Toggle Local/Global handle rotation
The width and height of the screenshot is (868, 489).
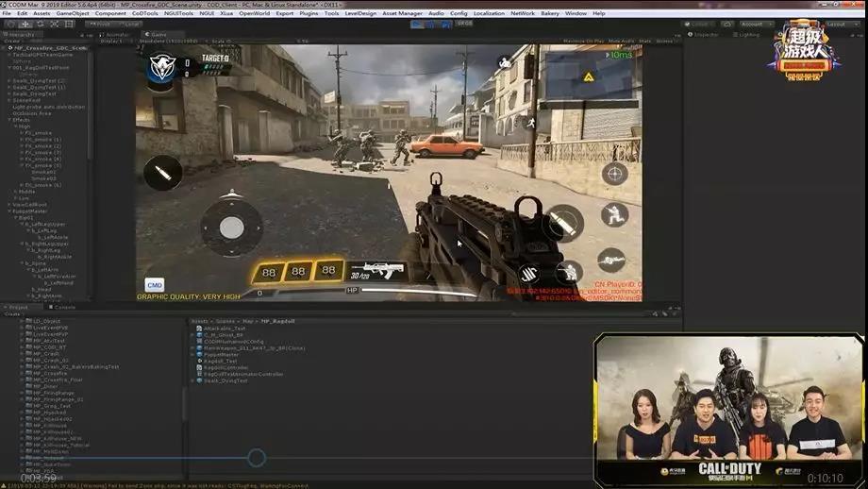tap(129, 24)
